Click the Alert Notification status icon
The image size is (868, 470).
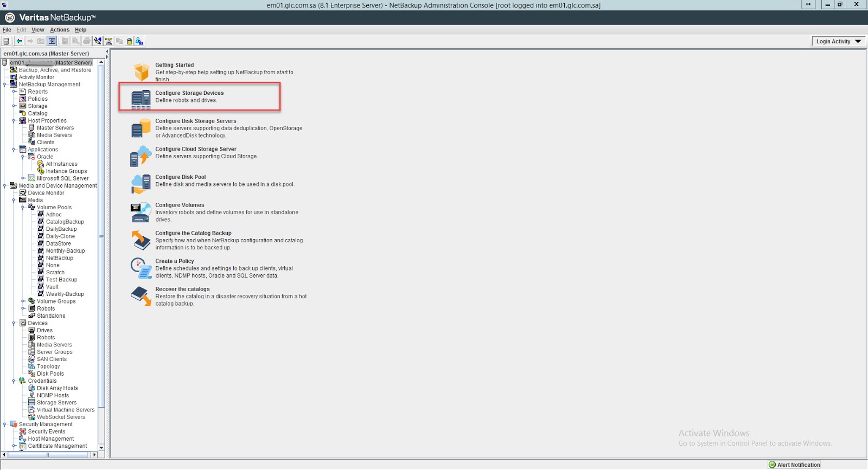coord(772,465)
